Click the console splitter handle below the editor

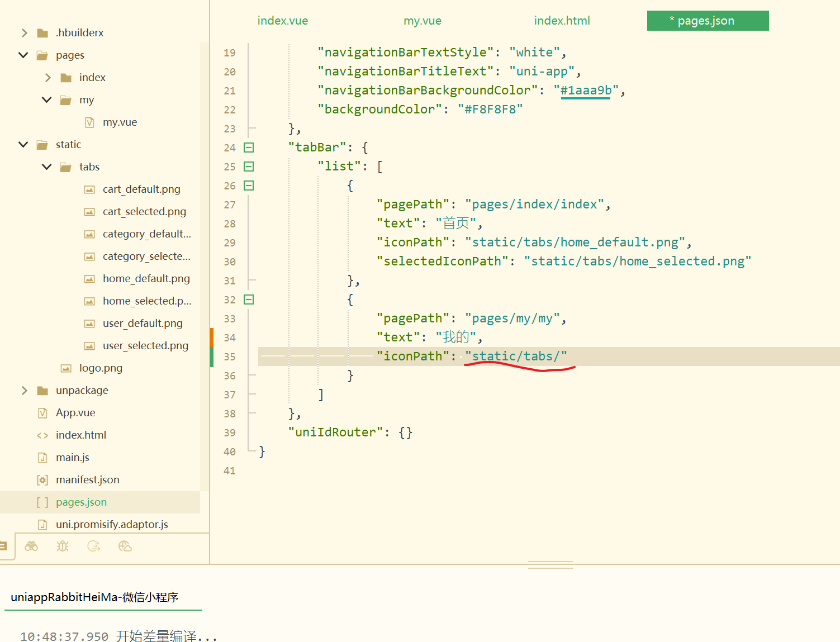point(550,565)
